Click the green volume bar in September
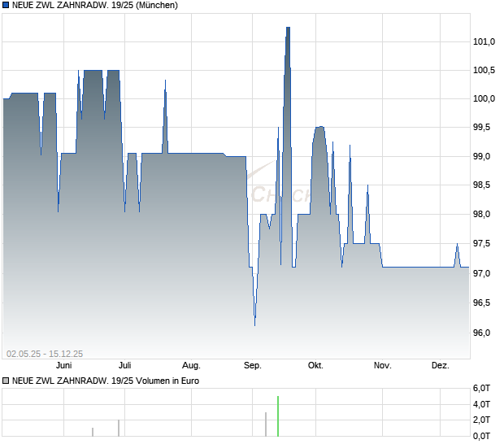This screenshot has width=504, height=444. click(x=278, y=416)
